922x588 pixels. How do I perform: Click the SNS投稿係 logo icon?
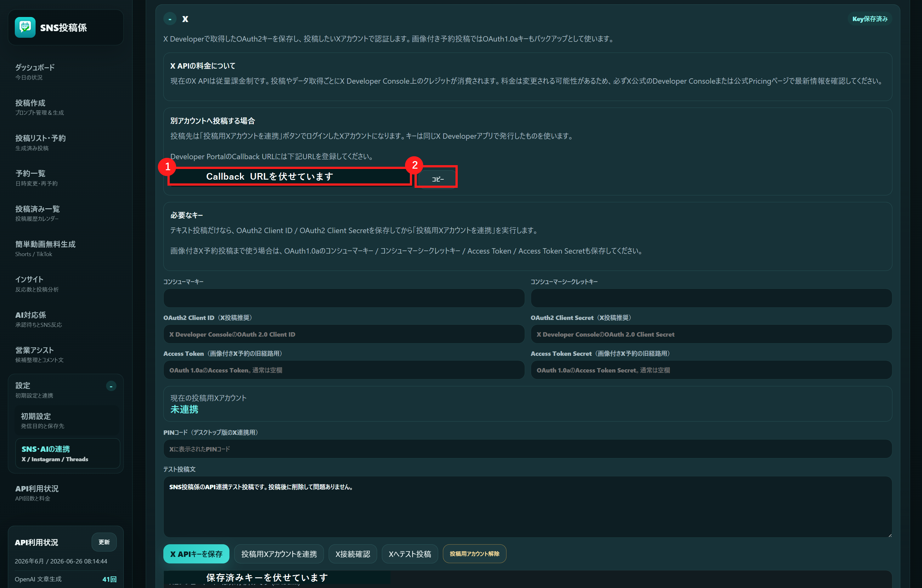coord(25,27)
